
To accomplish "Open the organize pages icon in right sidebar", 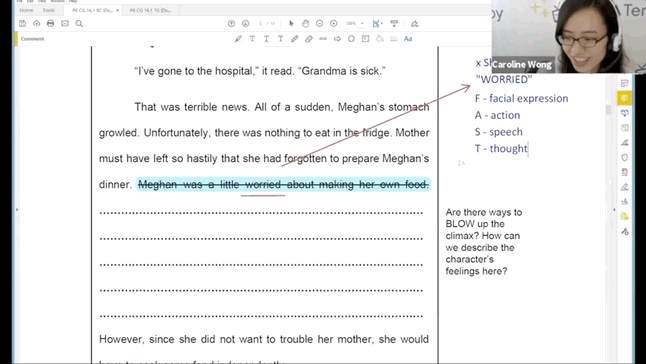I will tap(625, 128).
